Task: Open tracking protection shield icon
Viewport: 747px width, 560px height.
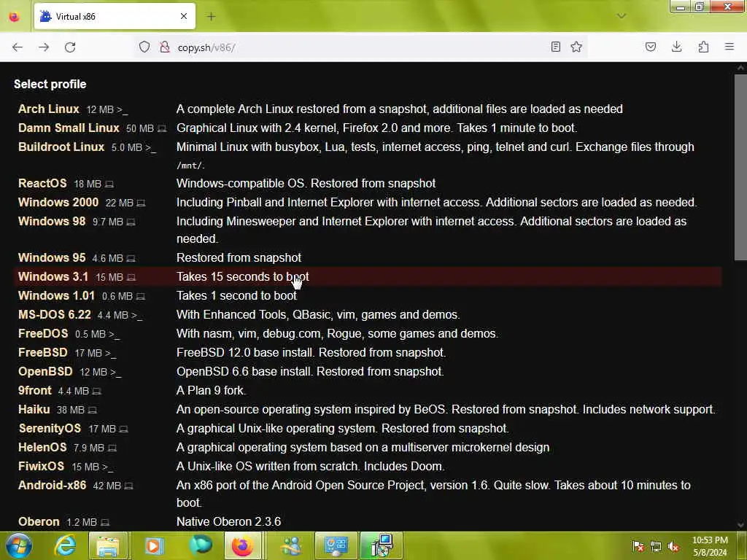Action: 144,47
